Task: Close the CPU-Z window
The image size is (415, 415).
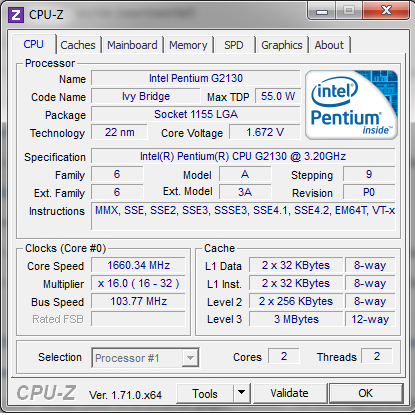Action: click(x=386, y=11)
